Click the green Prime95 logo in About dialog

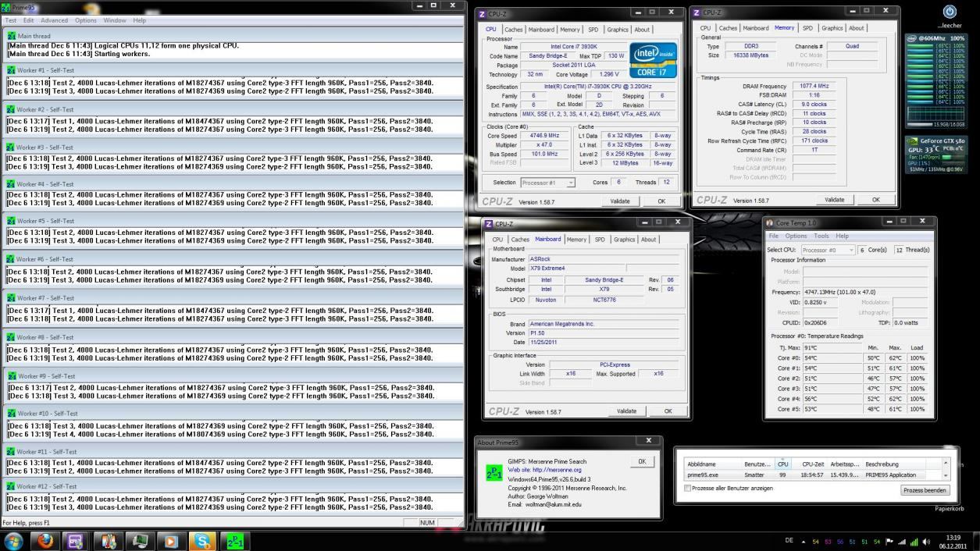(x=494, y=473)
